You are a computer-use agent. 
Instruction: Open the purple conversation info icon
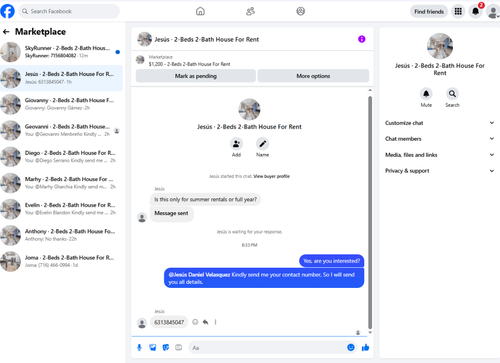(x=362, y=39)
